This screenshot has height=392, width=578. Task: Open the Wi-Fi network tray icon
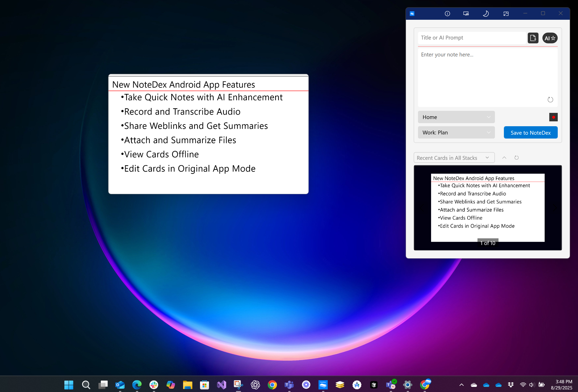pos(523,385)
